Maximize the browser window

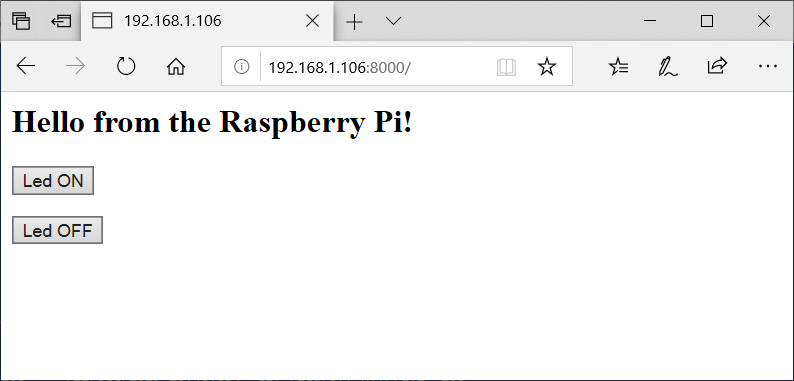707,21
